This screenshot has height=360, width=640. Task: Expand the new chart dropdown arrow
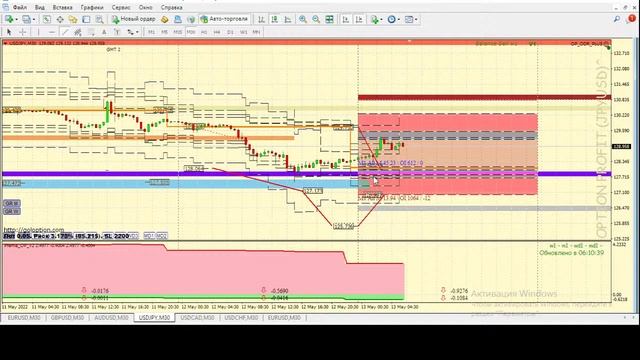[x=16, y=19]
